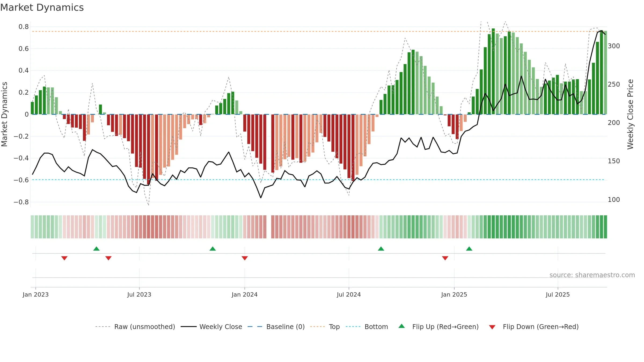Click the 300 tick on the price axis
This screenshot has height=362, width=644.
pyautogui.click(x=614, y=46)
